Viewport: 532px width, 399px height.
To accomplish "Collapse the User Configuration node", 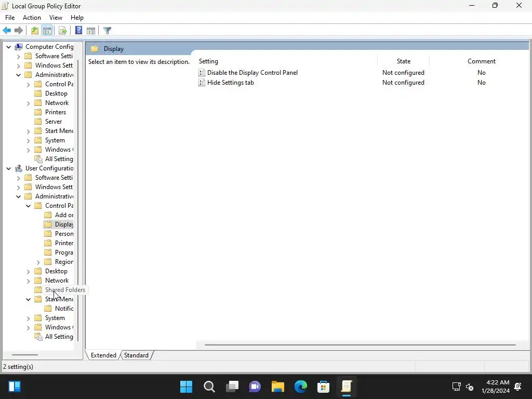I will tap(8, 168).
